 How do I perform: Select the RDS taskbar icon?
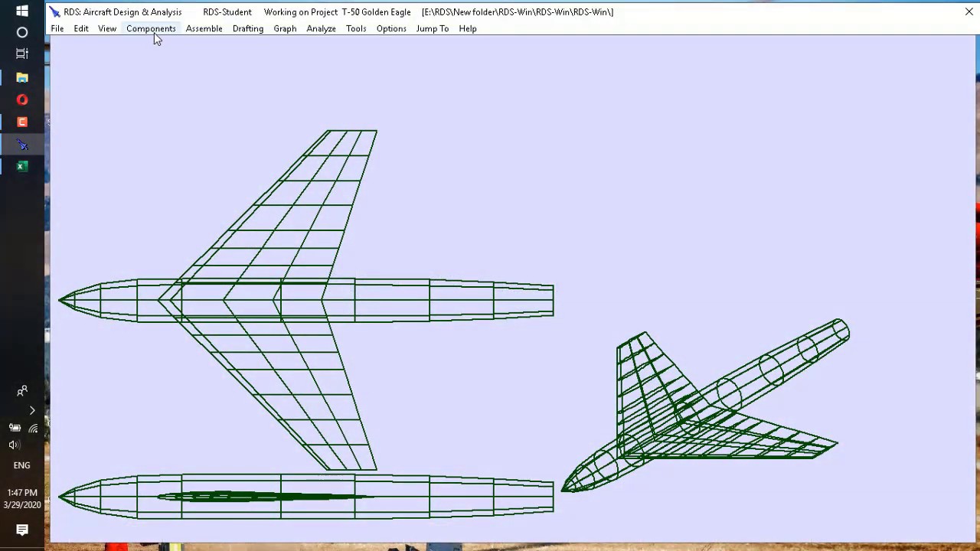tap(22, 144)
